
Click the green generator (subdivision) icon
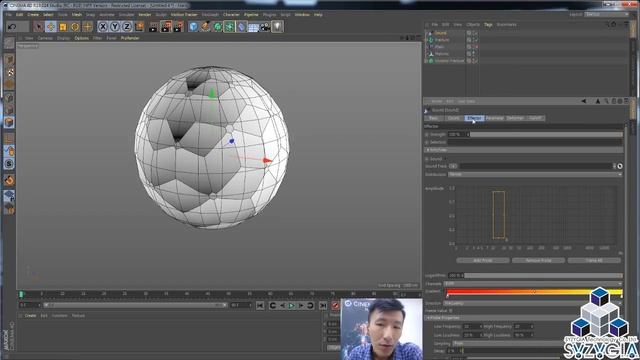pyautogui.click(x=218, y=27)
